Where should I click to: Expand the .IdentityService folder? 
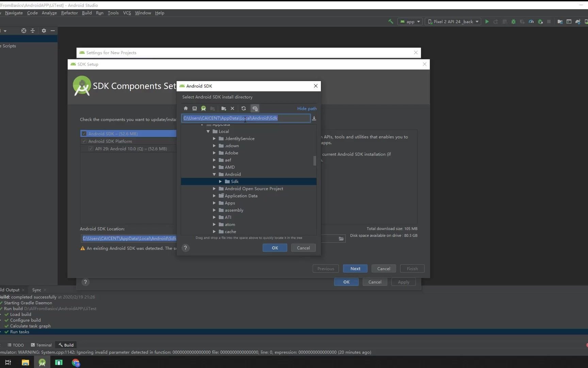[x=214, y=139]
